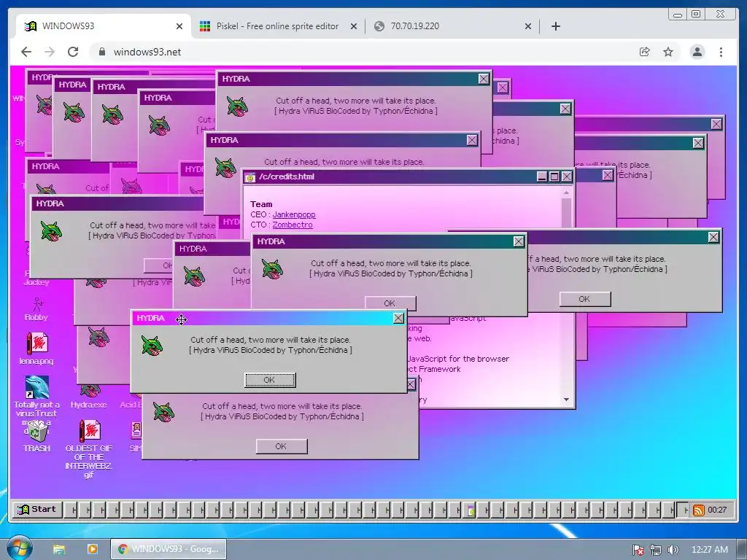The image size is (747, 560).
Task: Close the topmost HYDRA dialog above credits
Action: point(484,79)
